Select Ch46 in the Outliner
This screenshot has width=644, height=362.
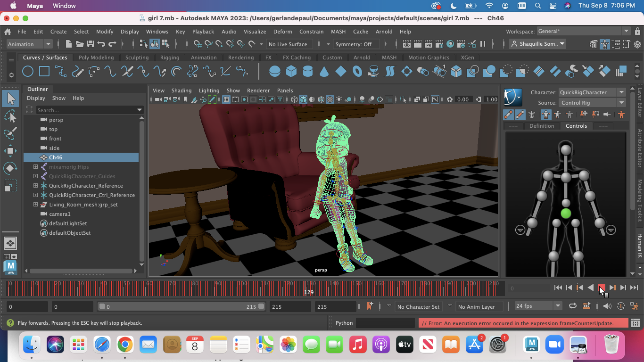(56, 157)
